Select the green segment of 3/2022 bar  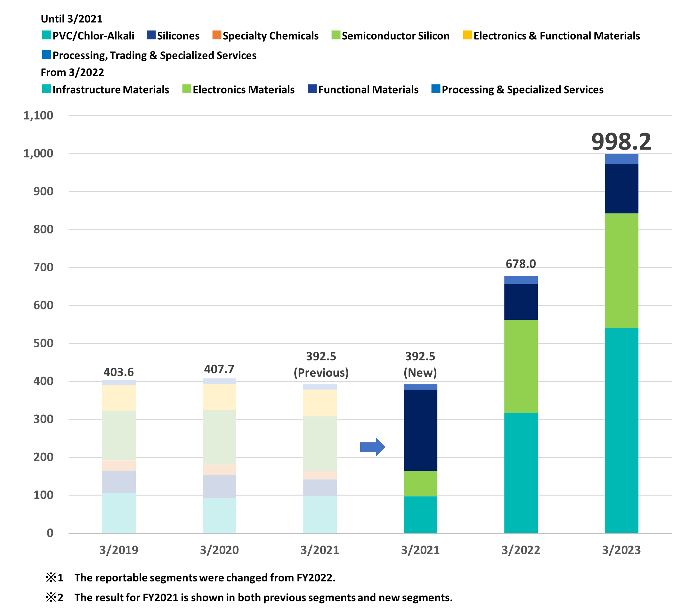click(521, 366)
